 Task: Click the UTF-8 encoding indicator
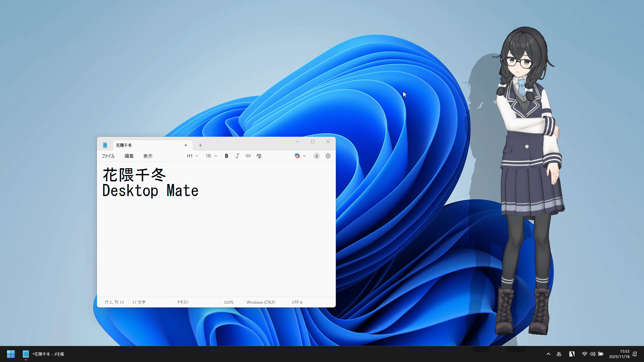tap(297, 302)
